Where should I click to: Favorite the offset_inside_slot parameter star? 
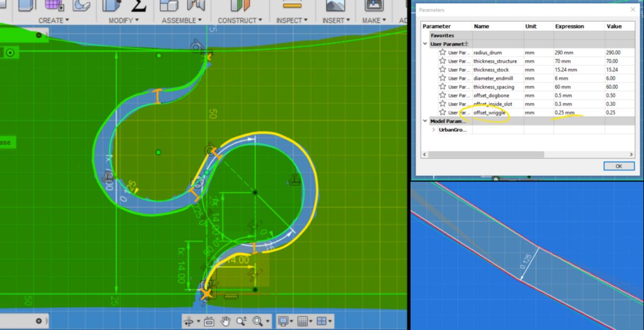443,104
